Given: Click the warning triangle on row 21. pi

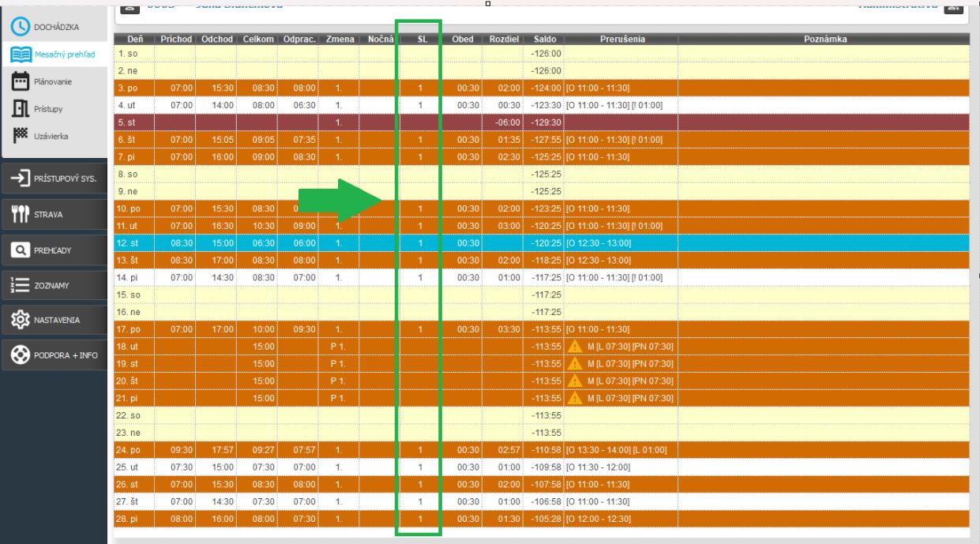Looking at the screenshot, I should (x=575, y=398).
